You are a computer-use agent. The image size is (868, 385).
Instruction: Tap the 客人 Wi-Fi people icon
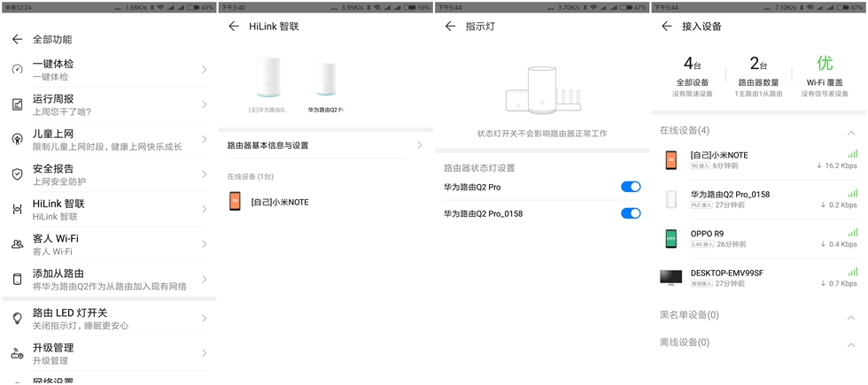pyautogui.click(x=17, y=244)
